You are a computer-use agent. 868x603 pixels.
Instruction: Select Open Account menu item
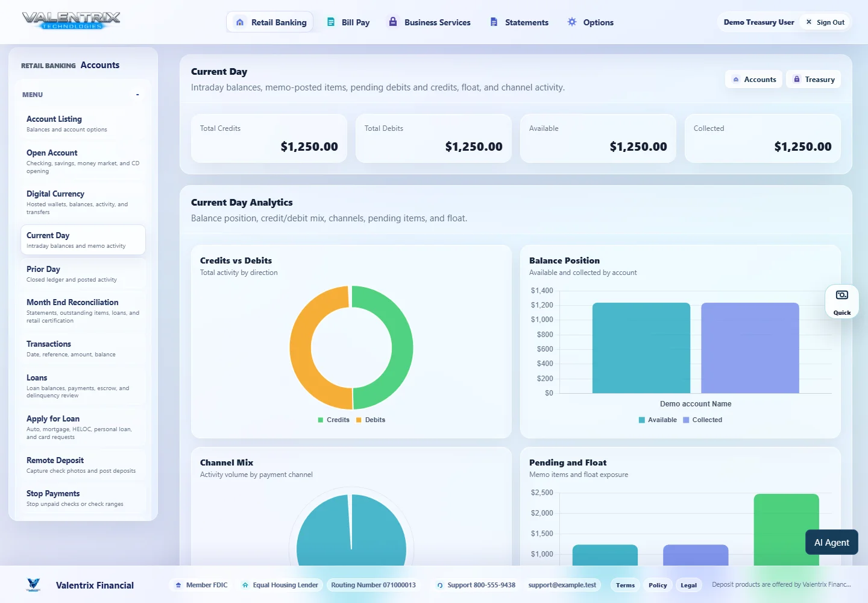tap(83, 162)
